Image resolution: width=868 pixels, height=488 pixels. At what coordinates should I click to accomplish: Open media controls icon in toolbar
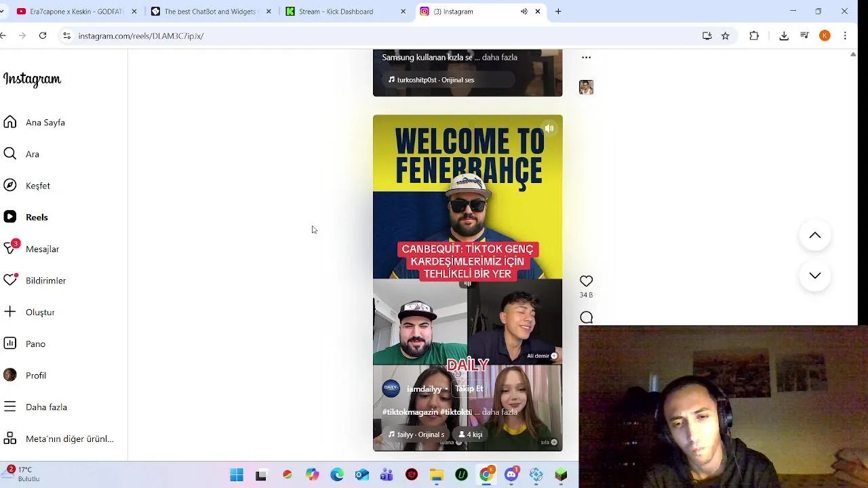[804, 36]
